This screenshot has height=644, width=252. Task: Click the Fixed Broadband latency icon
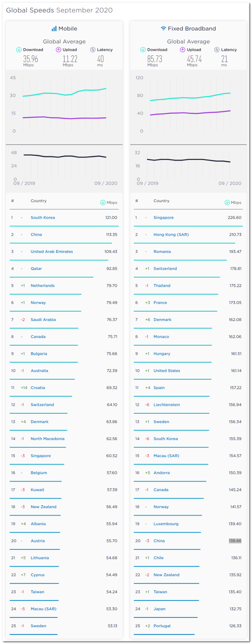(x=217, y=50)
